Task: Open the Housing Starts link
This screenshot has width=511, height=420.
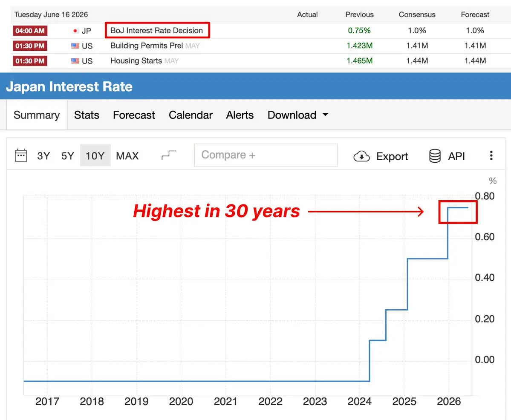Action: pos(136,60)
